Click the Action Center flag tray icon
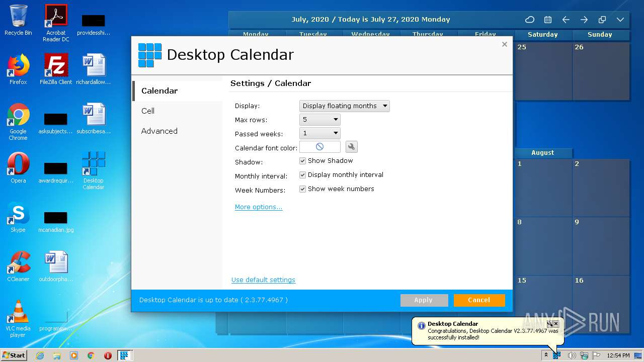 pyautogui.click(x=596, y=355)
